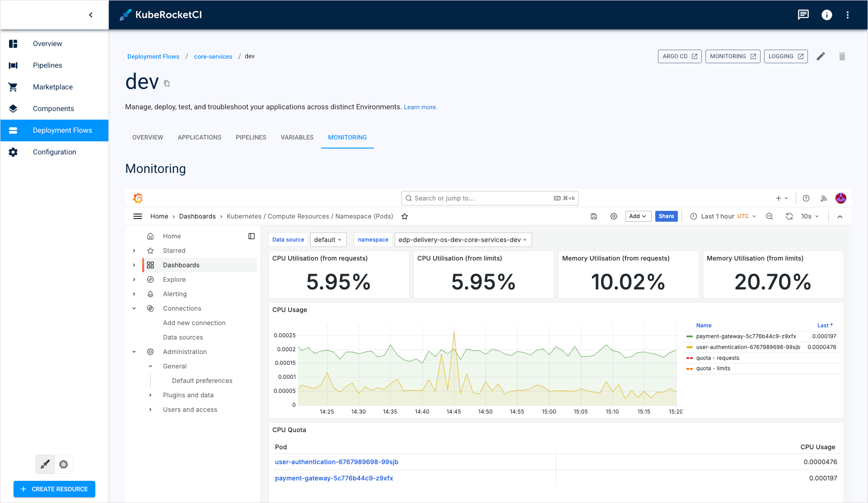The image size is (868, 503).
Task: Open the Grafana help icon
Action: pyautogui.click(x=806, y=198)
